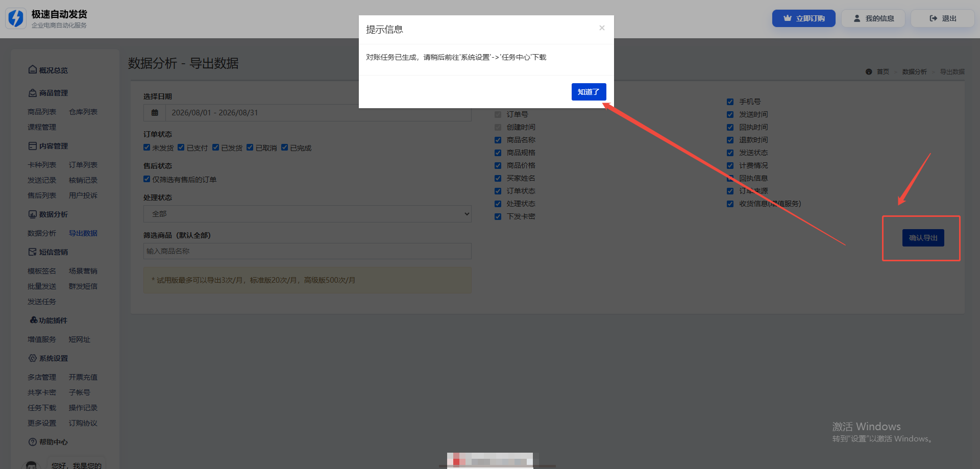
Task: Open 订单列表 in the sidebar
Action: click(x=83, y=165)
